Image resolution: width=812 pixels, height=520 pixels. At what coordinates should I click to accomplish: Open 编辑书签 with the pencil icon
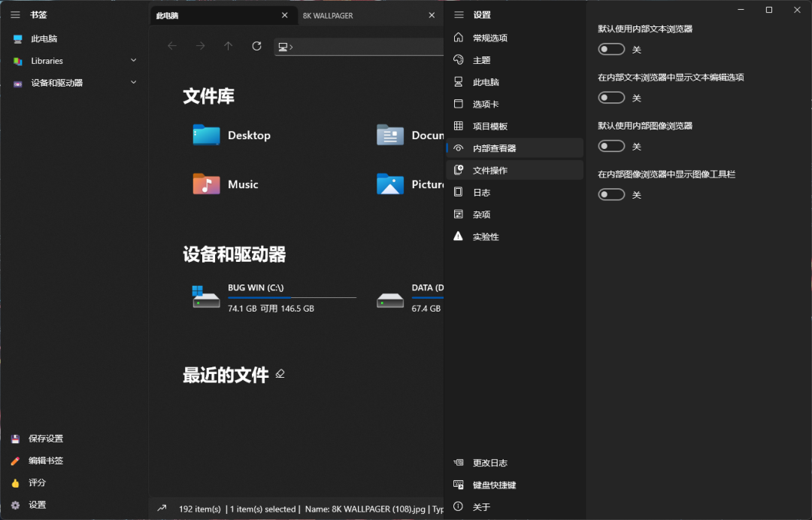(17, 461)
